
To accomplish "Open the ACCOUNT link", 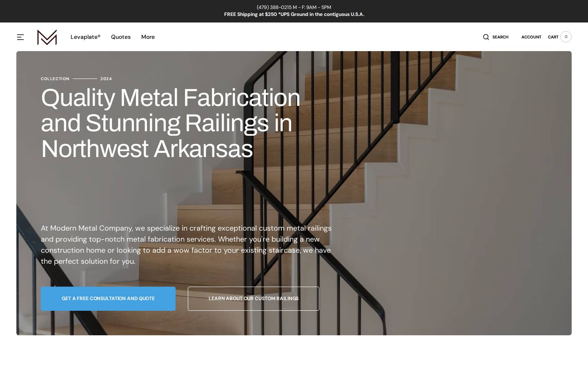I will click(531, 37).
